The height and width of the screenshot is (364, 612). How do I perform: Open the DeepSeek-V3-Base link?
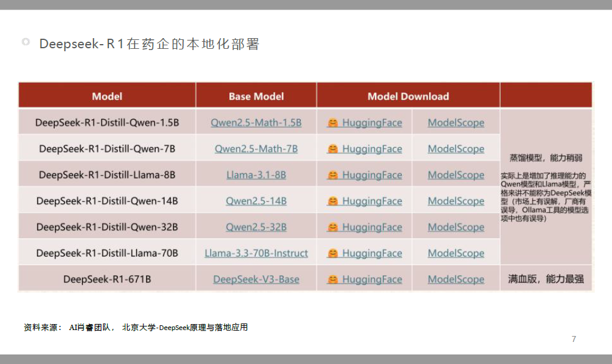point(256,279)
